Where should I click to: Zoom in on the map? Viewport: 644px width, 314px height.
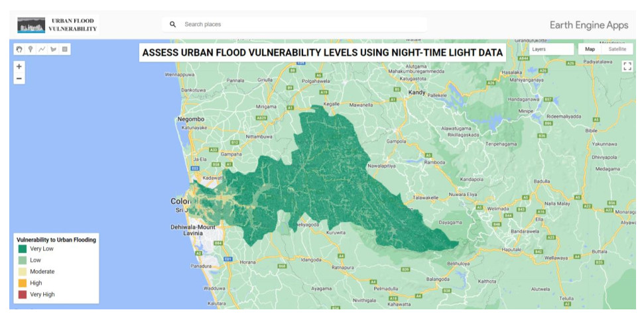pos(19,66)
